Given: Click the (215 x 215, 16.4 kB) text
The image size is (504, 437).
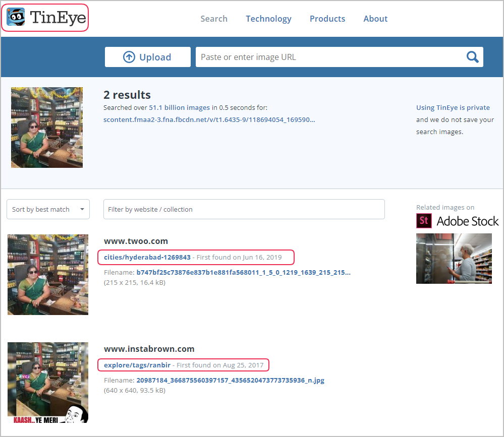Looking at the screenshot, I should click(x=135, y=283).
